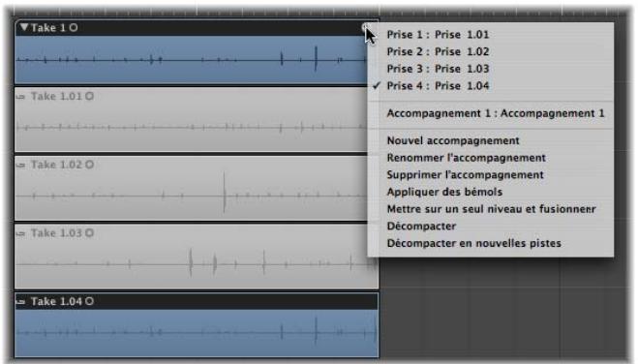Click the circle icon beside Take 1.03
638x364 pixels.
coord(89,233)
